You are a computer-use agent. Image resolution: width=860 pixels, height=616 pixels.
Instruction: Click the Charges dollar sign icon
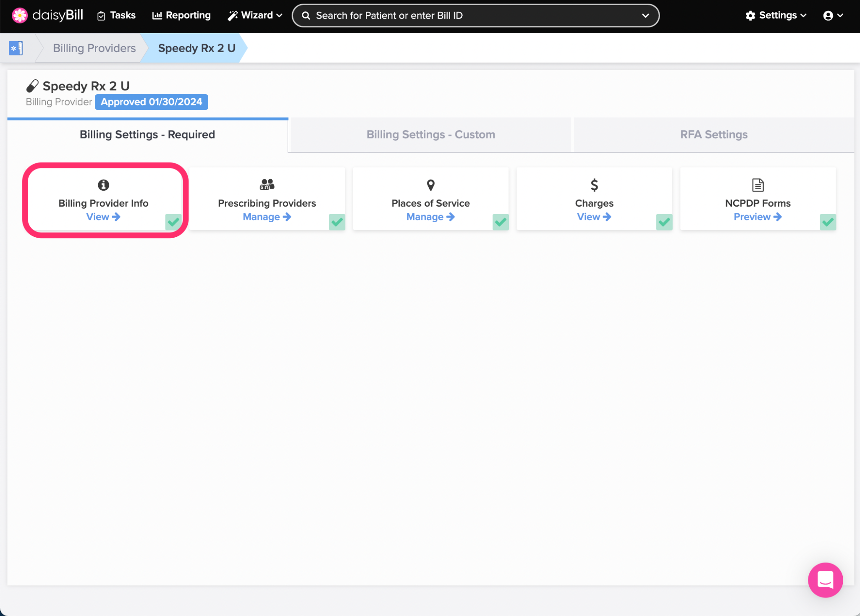[x=594, y=185]
